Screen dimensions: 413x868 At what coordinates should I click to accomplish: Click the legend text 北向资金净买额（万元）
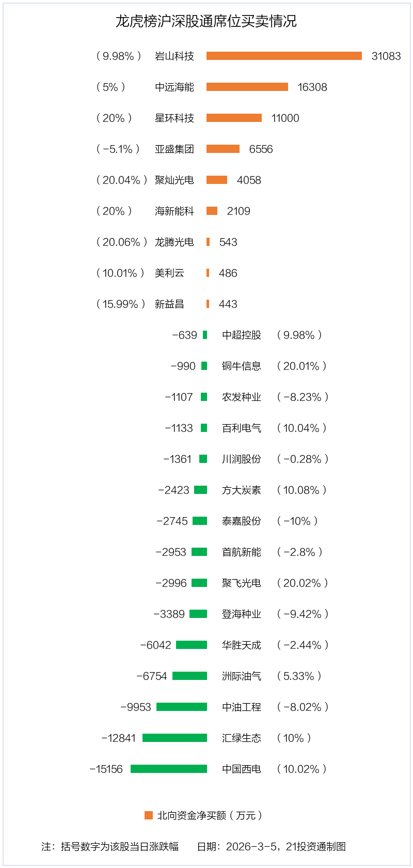pos(210,815)
